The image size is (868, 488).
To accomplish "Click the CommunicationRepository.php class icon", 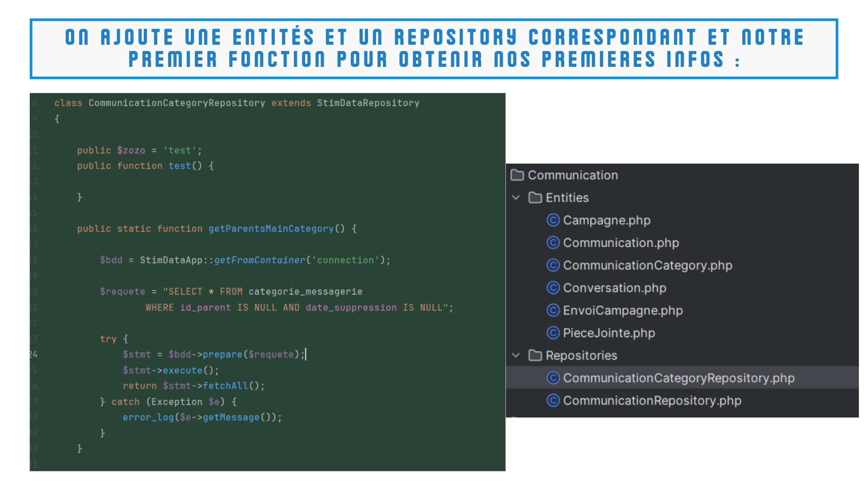I will coord(553,400).
